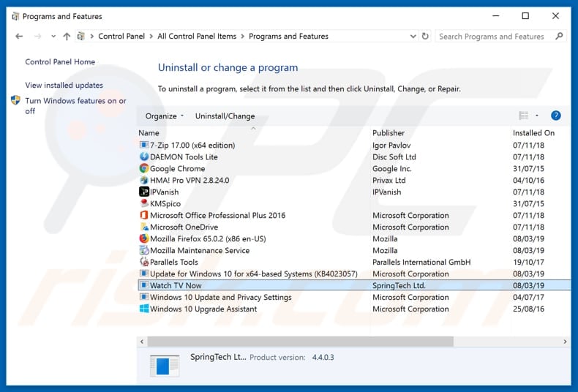Click the Mozilla Maintenance Service icon
Viewport: 578px width, 392px height.
143,250
